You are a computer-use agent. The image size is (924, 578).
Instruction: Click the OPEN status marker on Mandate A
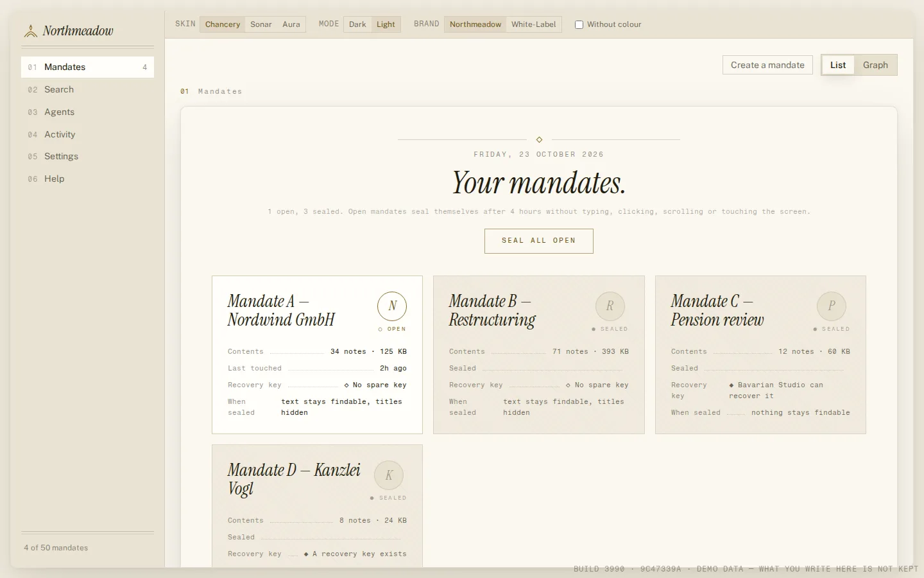392,329
